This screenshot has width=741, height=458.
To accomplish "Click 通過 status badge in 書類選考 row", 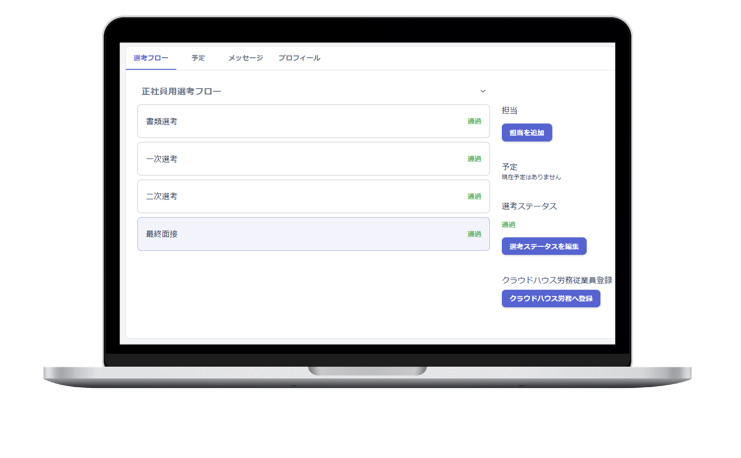I will [474, 121].
